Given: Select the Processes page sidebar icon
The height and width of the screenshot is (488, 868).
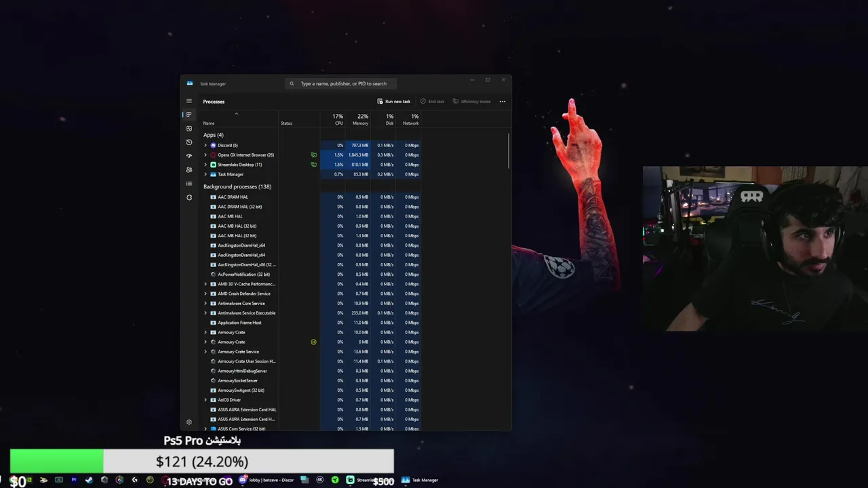Looking at the screenshot, I should coord(189,115).
